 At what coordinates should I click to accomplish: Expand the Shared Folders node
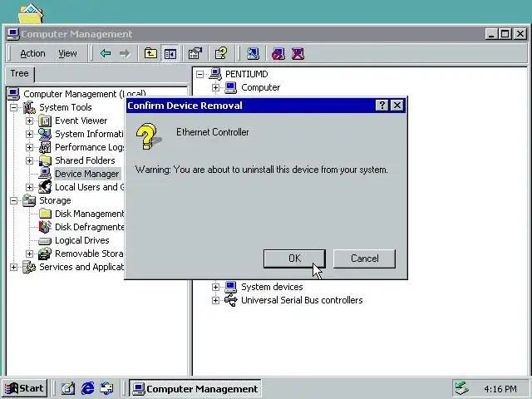click(30, 160)
